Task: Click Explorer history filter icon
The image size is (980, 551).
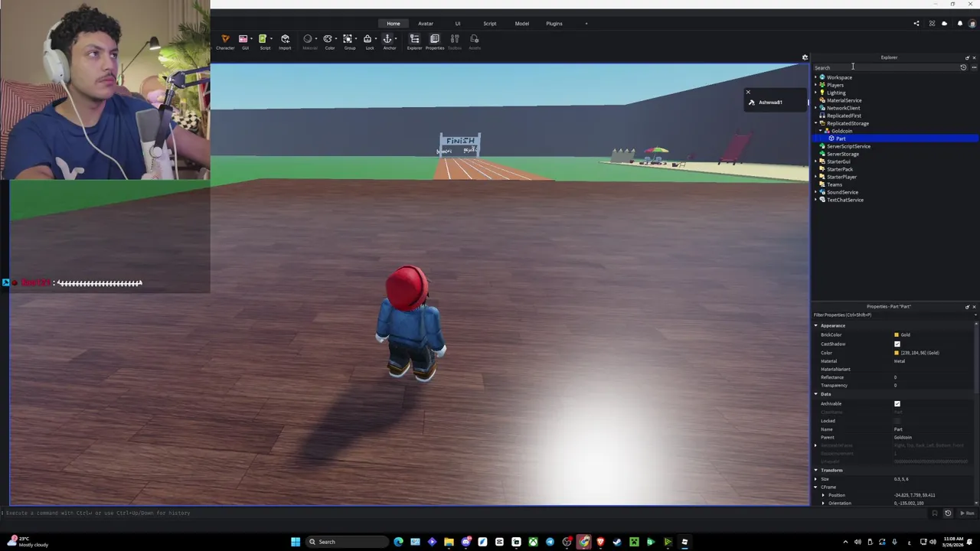Action: pyautogui.click(x=963, y=67)
